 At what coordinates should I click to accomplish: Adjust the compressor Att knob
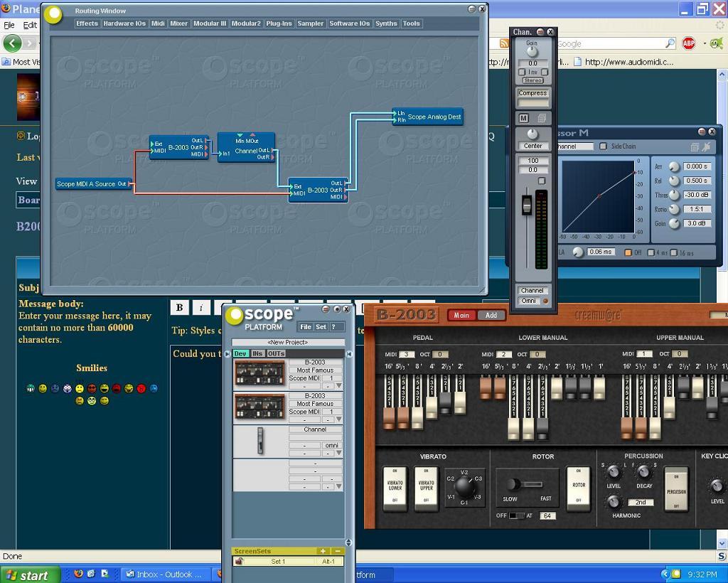pyautogui.click(x=674, y=166)
